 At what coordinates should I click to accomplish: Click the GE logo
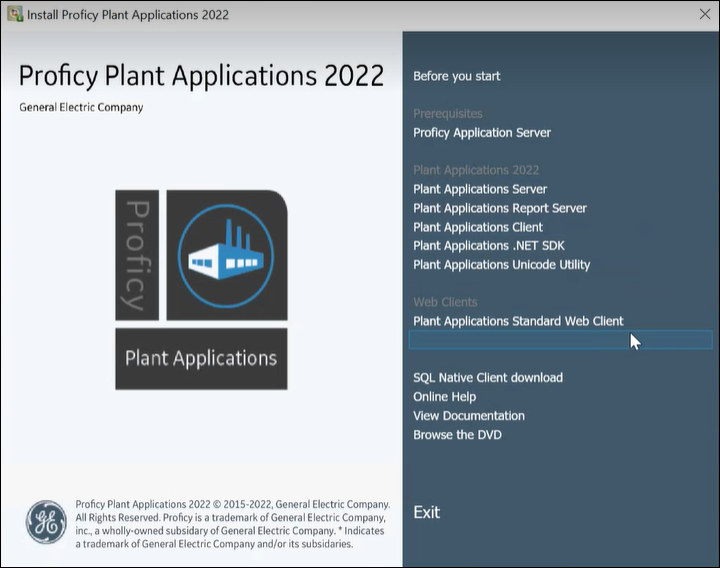(x=46, y=522)
